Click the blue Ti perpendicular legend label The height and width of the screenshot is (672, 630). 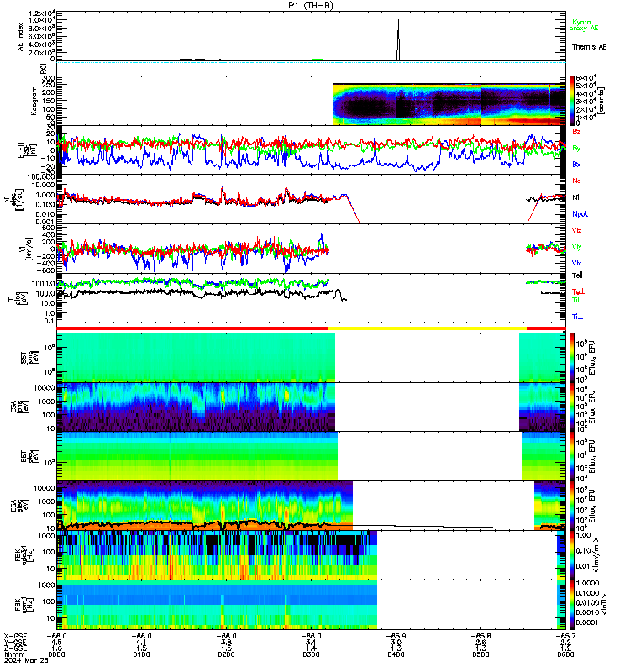point(577,317)
